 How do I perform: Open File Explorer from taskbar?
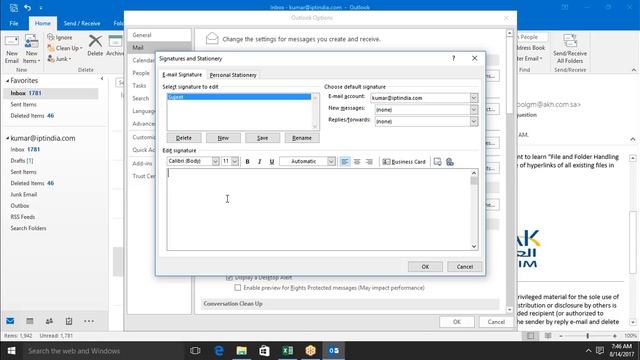click(242, 351)
